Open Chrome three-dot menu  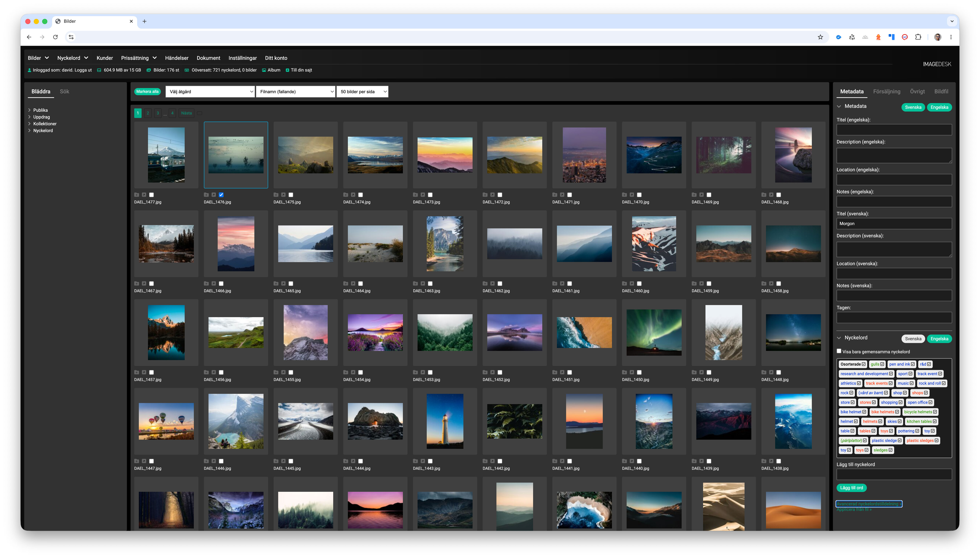(951, 37)
